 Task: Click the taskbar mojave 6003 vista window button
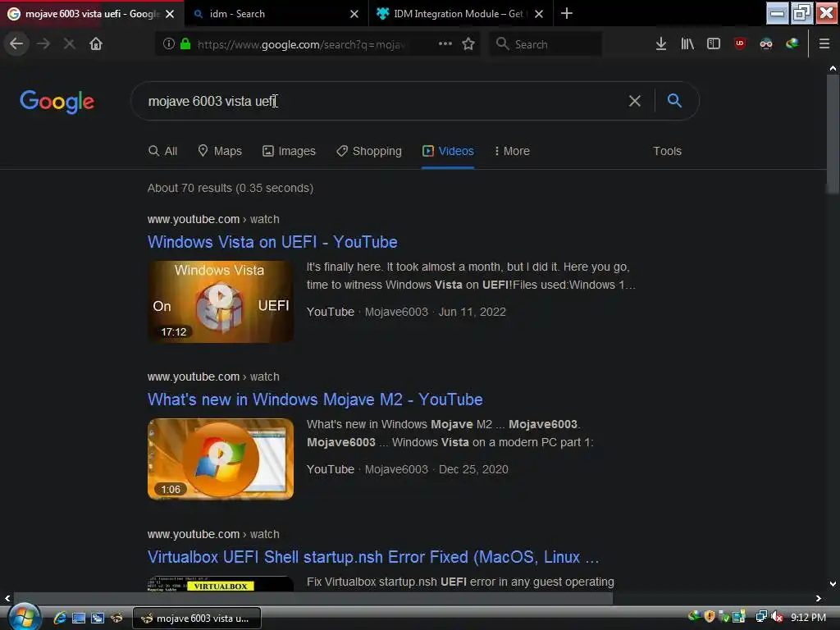(x=196, y=619)
